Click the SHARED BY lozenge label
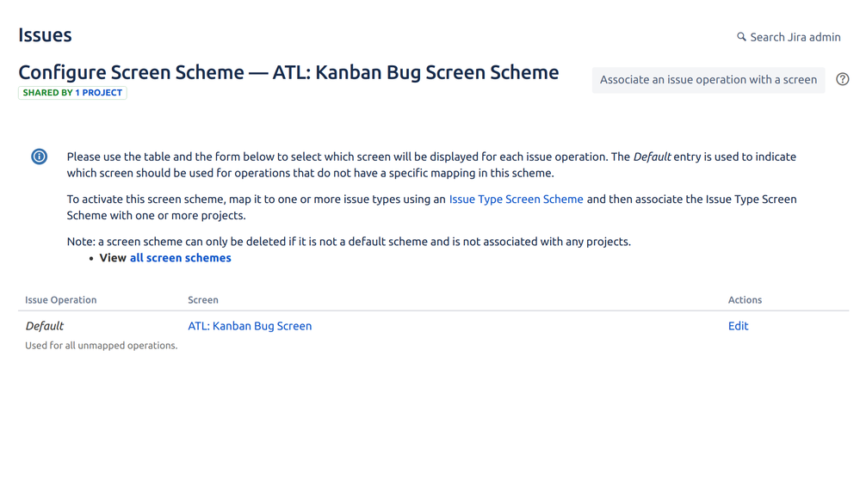This screenshot has width=860, height=504. click(47, 93)
